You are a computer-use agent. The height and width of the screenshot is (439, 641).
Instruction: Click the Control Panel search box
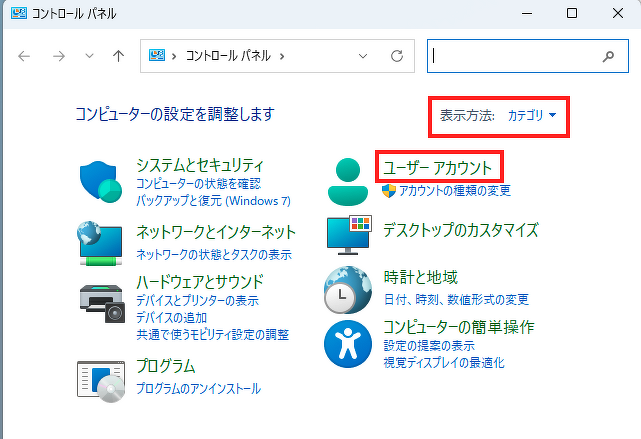pos(515,56)
